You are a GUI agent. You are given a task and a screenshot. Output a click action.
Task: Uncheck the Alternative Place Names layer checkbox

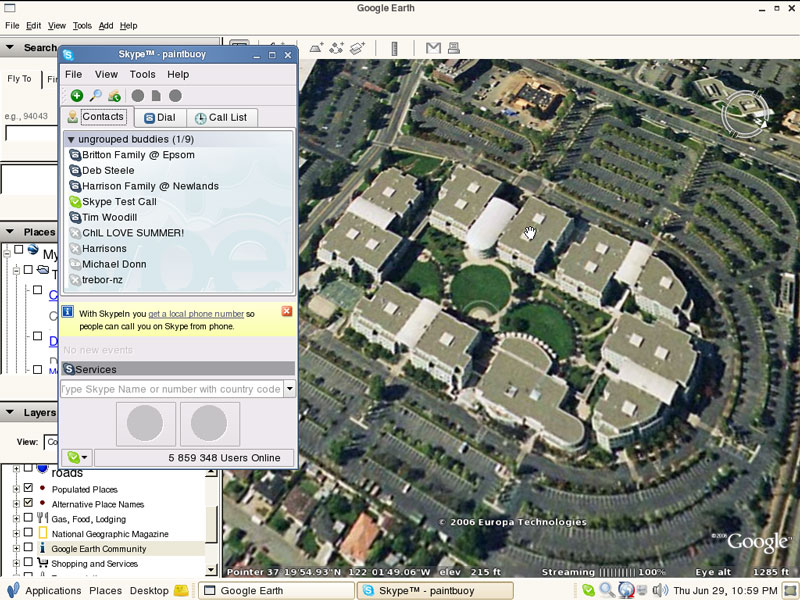(29, 503)
